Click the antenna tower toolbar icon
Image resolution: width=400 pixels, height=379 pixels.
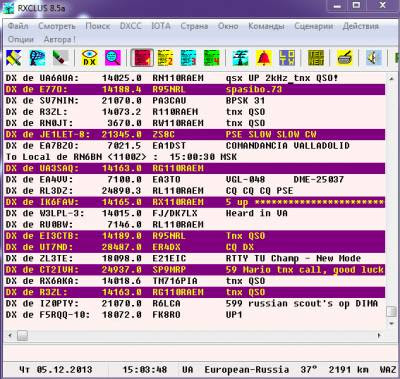tap(241, 58)
